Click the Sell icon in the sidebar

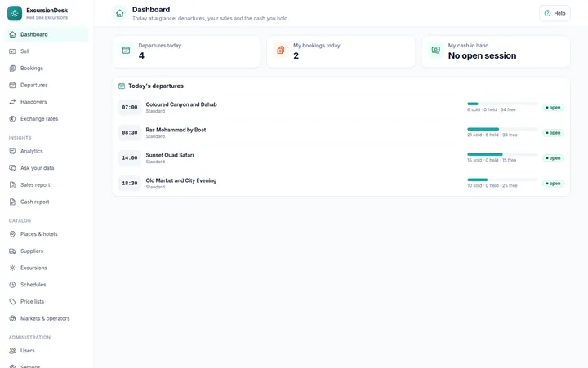(x=12, y=51)
